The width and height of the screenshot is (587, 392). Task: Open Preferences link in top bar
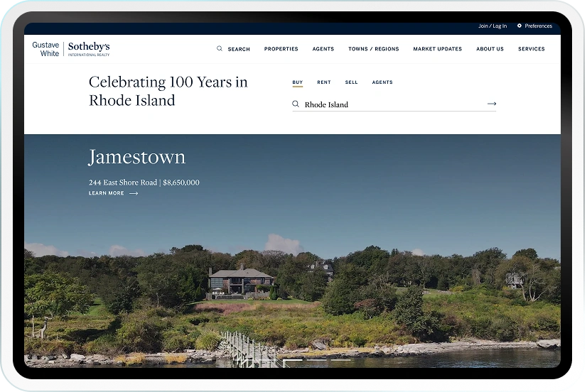pos(539,26)
